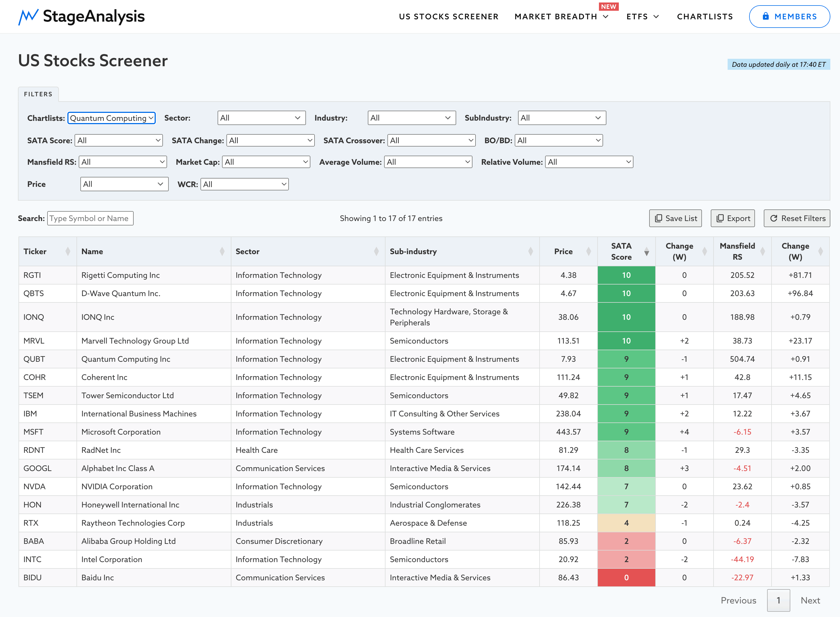Click the Previous pagination link
Screen dimensions: 840x617
(x=738, y=600)
